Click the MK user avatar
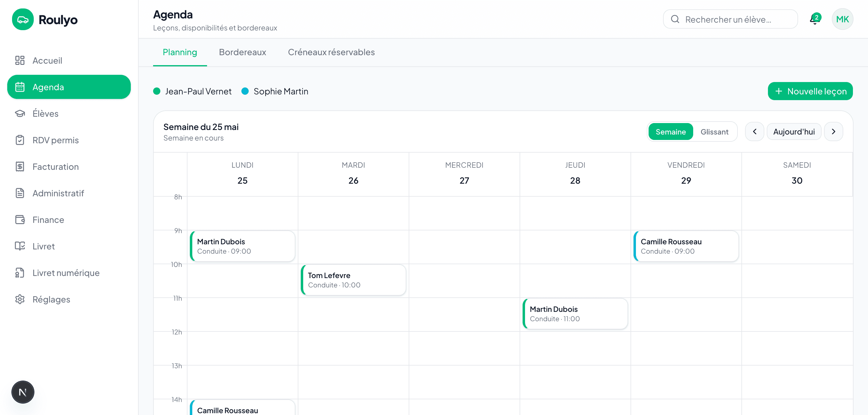This screenshot has width=868, height=415. [x=842, y=19]
